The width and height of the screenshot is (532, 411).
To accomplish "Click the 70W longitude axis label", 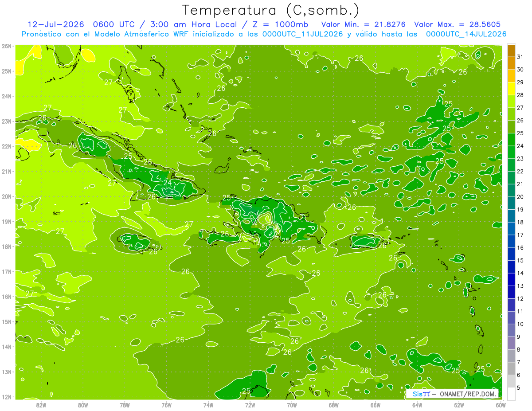I will click(x=292, y=405).
